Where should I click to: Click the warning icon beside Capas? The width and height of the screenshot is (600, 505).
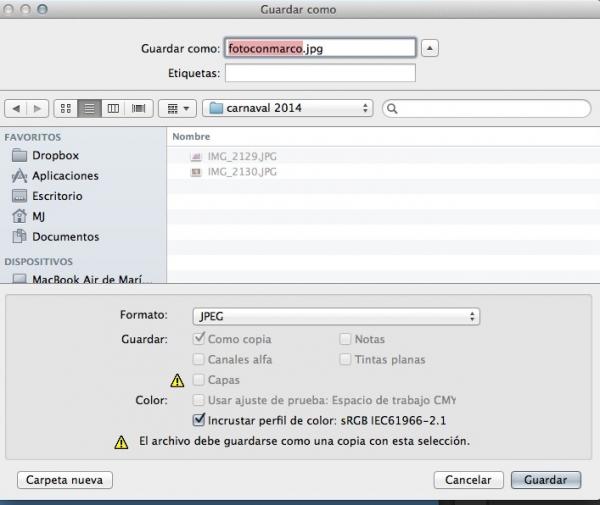coord(177,380)
